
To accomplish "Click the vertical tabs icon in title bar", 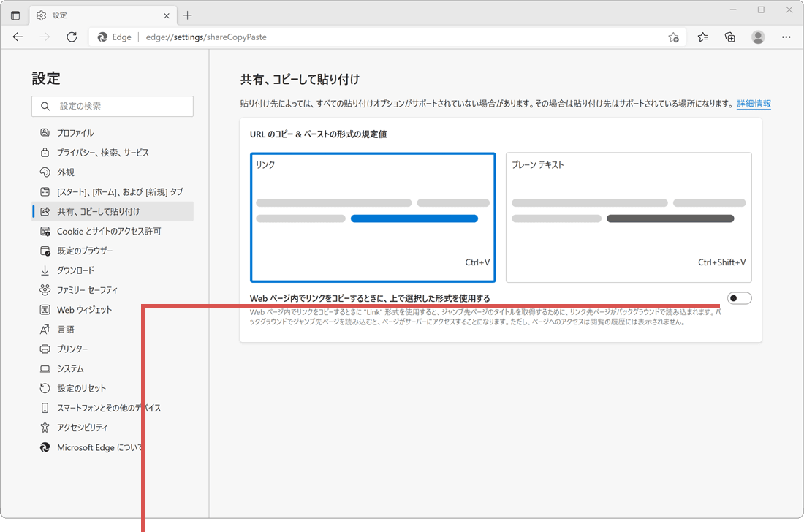I will pyautogui.click(x=15, y=15).
